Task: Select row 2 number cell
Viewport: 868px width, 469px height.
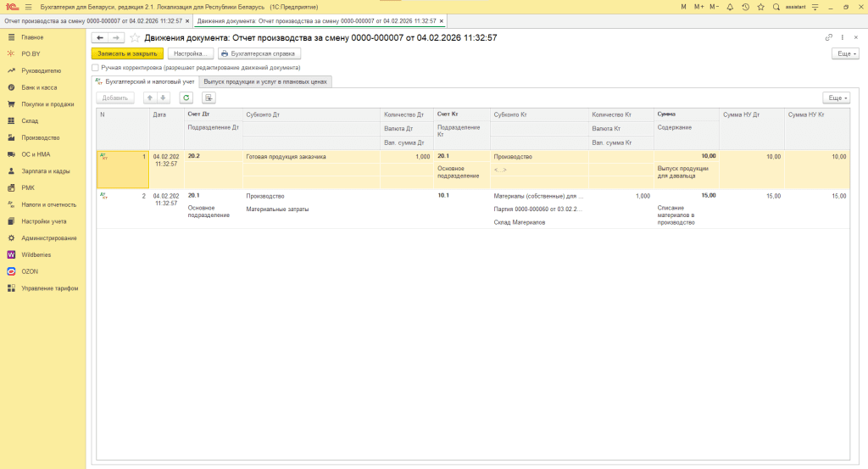Action: coord(123,209)
